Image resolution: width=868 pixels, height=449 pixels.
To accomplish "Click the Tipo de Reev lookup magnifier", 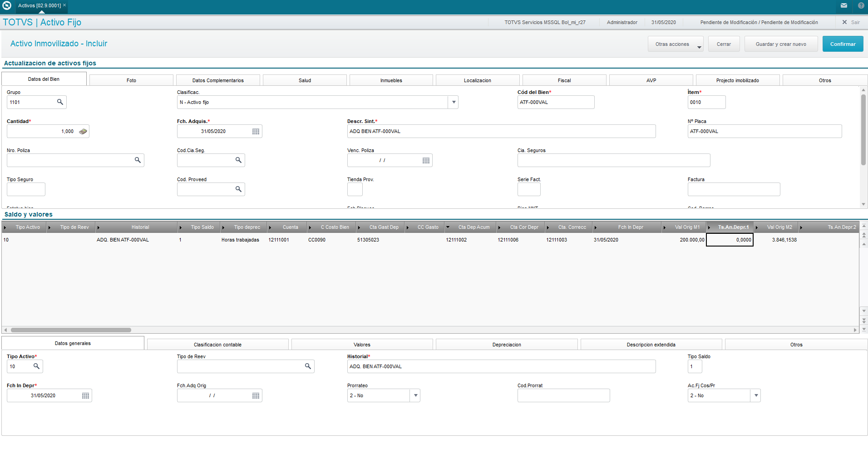I will (308, 366).
